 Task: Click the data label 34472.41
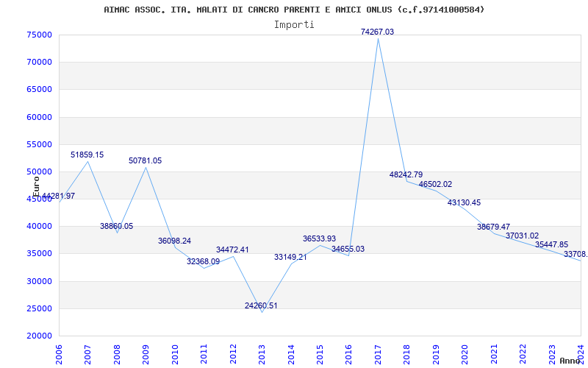(232, 250)
